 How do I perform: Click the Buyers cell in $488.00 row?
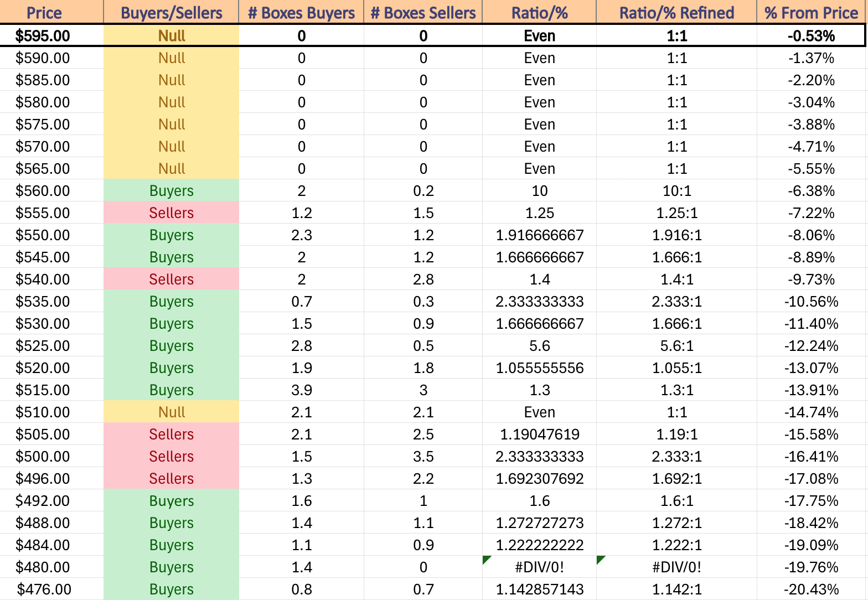coord(171,523)
